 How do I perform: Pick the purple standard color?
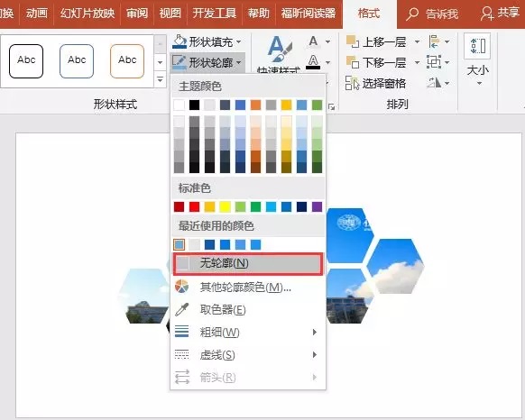tap(318, 206)
